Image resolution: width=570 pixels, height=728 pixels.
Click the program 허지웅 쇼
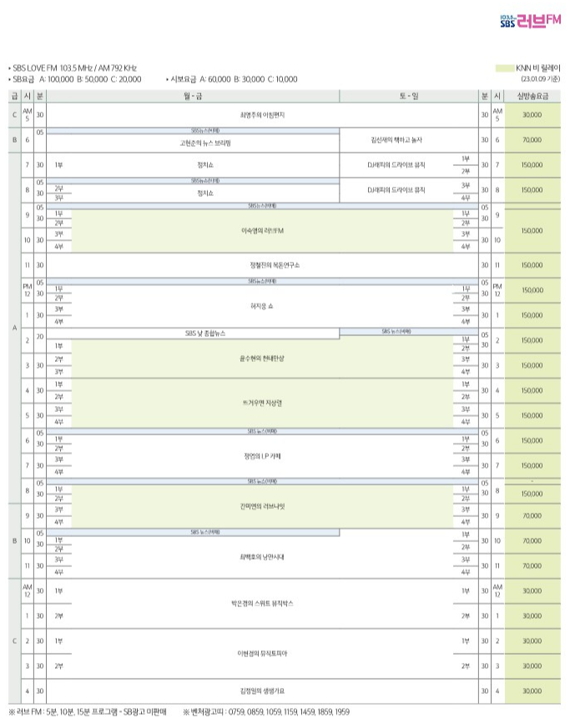click(x=262, y=306)
